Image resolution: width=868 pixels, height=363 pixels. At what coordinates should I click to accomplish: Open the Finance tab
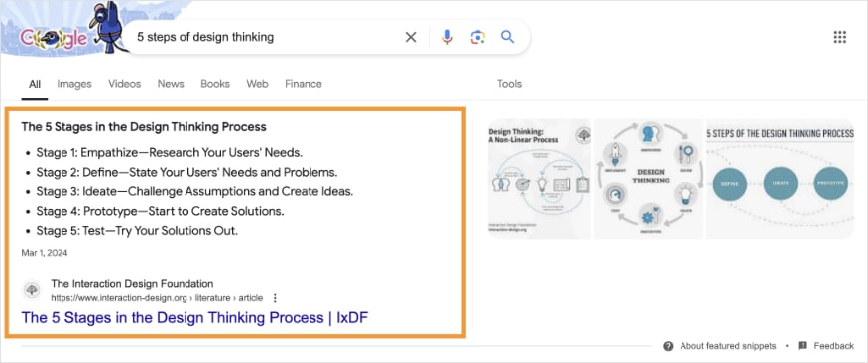304,84
